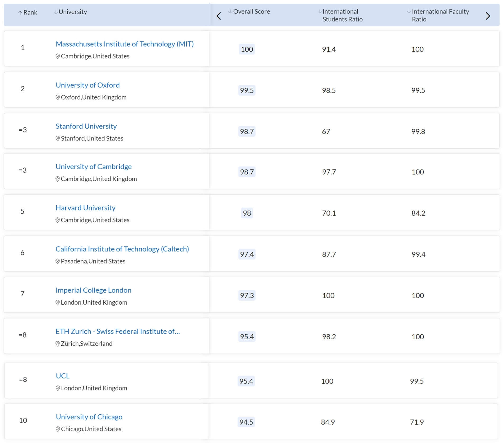504x443 pixels.
Task: Click location pin icon in Harvard row
Action: 58,220
